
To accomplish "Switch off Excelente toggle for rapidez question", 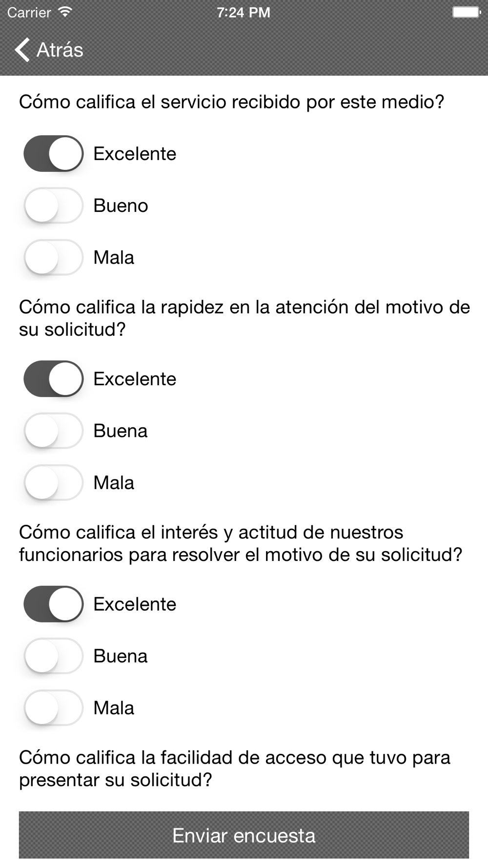I will click(x=54, y=379).
